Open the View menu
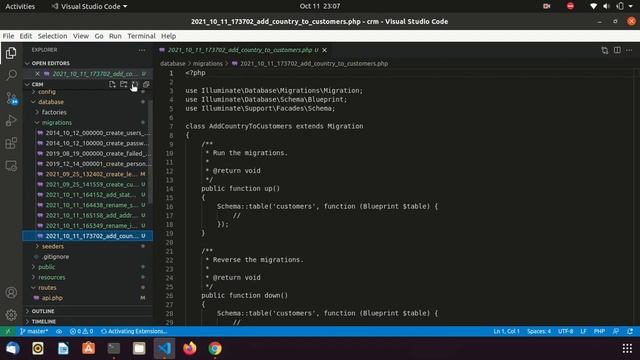 point(81,36)
